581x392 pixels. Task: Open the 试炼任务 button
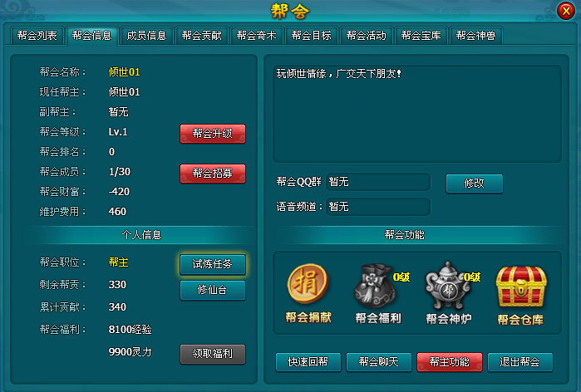[x=213, y=264]
